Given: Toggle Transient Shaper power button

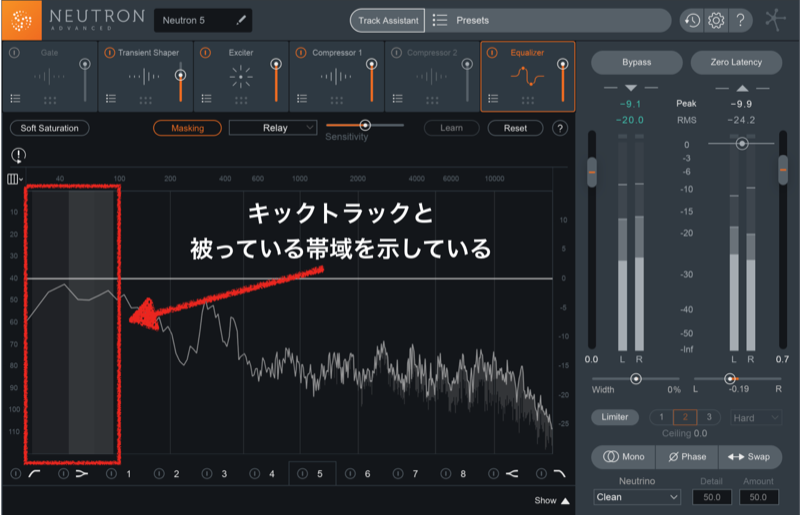Looking at the screenshot, I should coord(109,53).
